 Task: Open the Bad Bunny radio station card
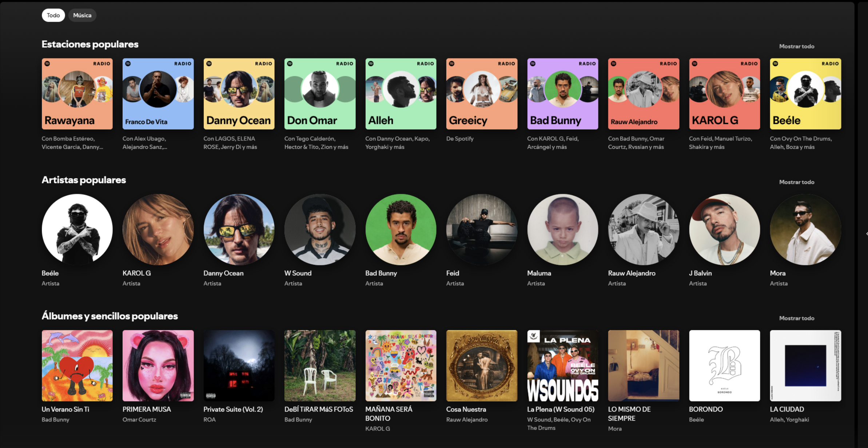(563, 94)
